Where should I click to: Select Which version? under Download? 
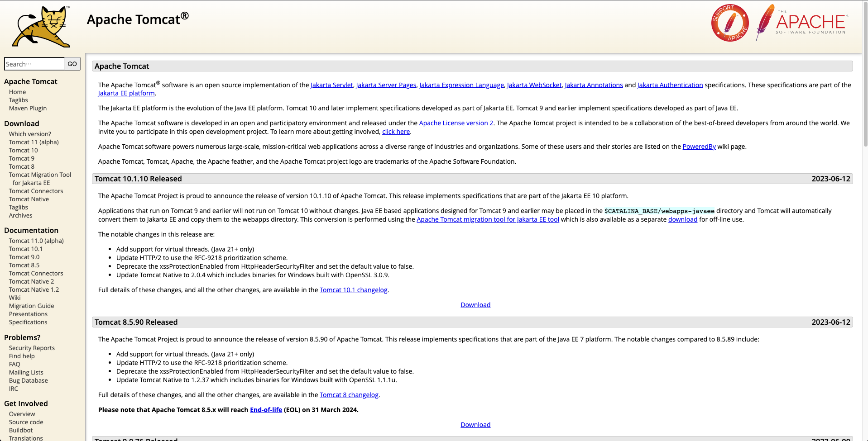point(30,134)
